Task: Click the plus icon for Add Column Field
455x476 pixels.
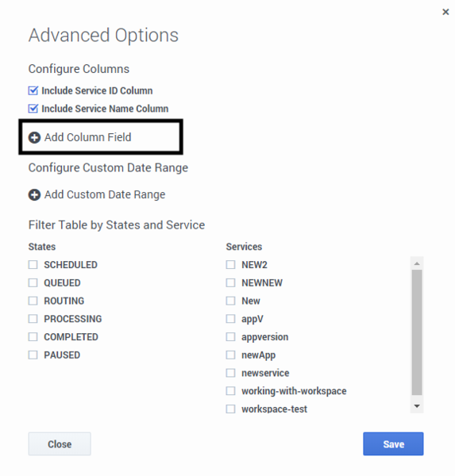Action: click(34, 137)
